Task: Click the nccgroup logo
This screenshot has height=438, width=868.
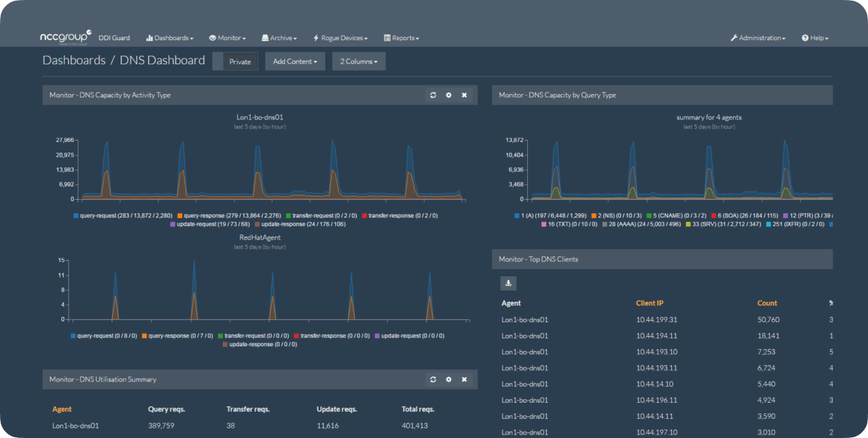Action: 64,37
